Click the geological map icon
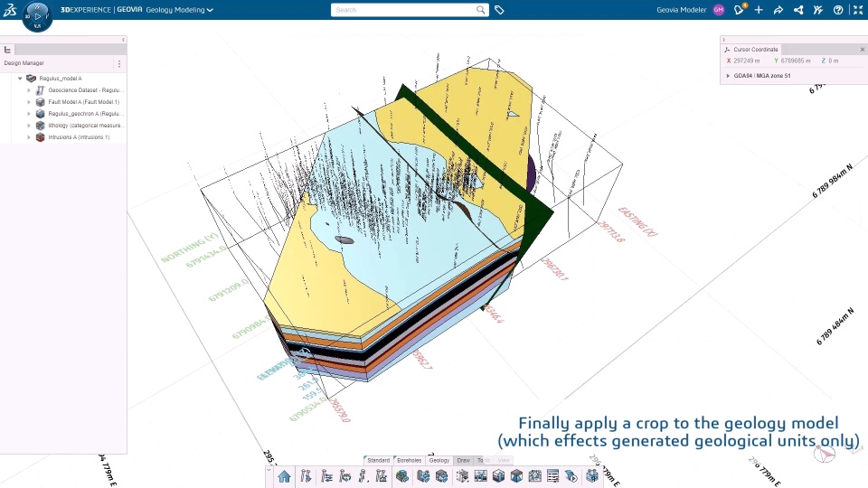The image size is (868, 488). (x=534, y=476)
